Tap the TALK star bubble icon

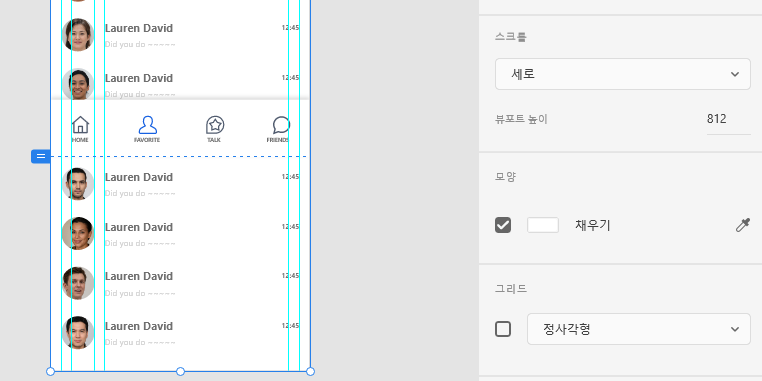tap(214, 125)
